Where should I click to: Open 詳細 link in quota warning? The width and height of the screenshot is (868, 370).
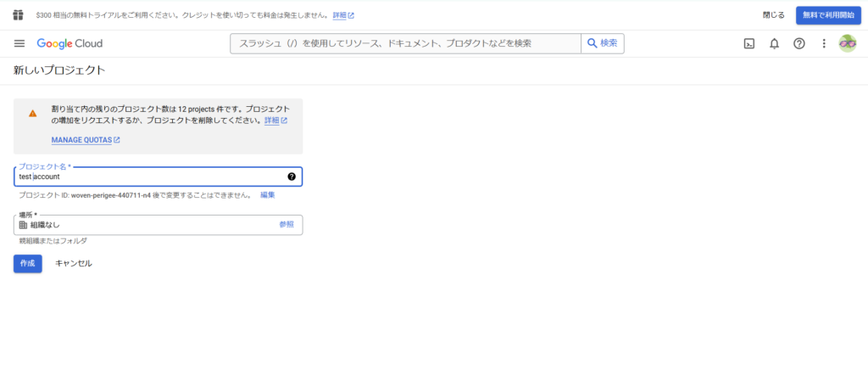tap(275, 121)
